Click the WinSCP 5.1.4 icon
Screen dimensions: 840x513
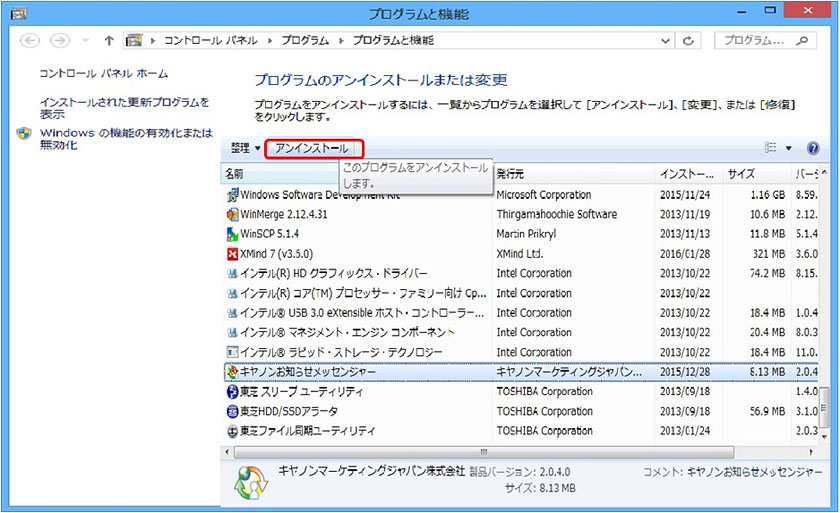pos(232,234)
